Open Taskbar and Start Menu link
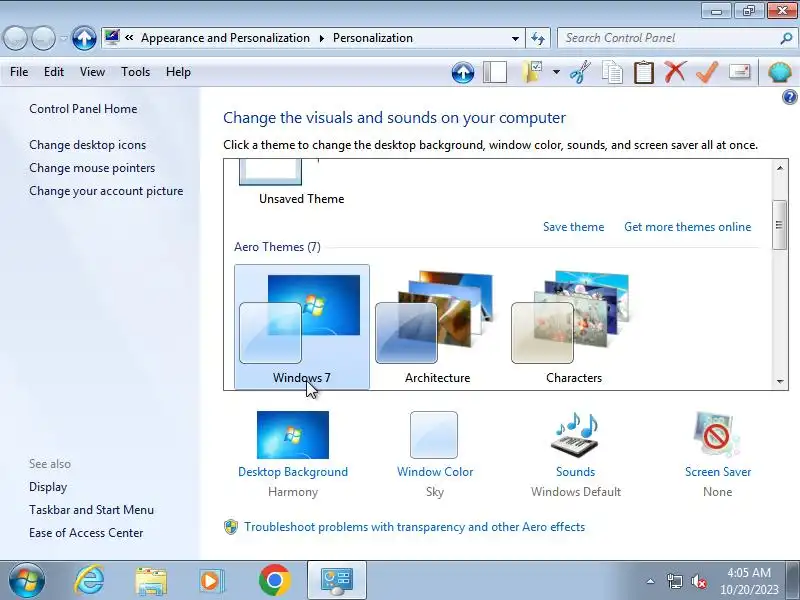Viewport: 800px width, 600px height. click(x=91, y=510)
